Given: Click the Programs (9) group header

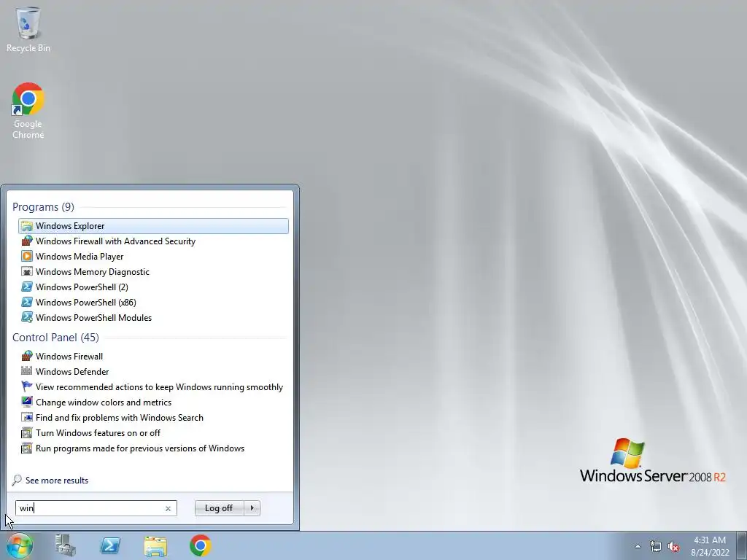Looking at the screenshot, I should [43, 206].
